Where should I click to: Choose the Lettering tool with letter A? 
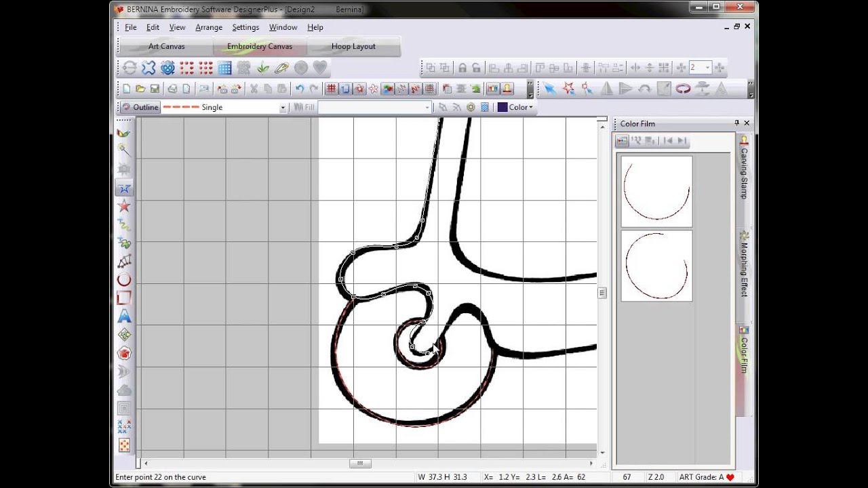[x=124, y=317]
